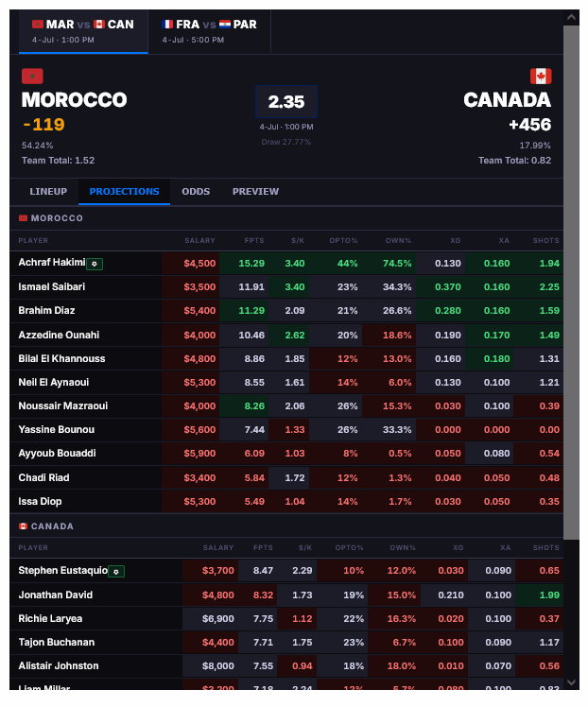Click Yassine Bounou's 7.44 FPTS value
This screenshot has width=588, height=707.
tap(254, 430)
